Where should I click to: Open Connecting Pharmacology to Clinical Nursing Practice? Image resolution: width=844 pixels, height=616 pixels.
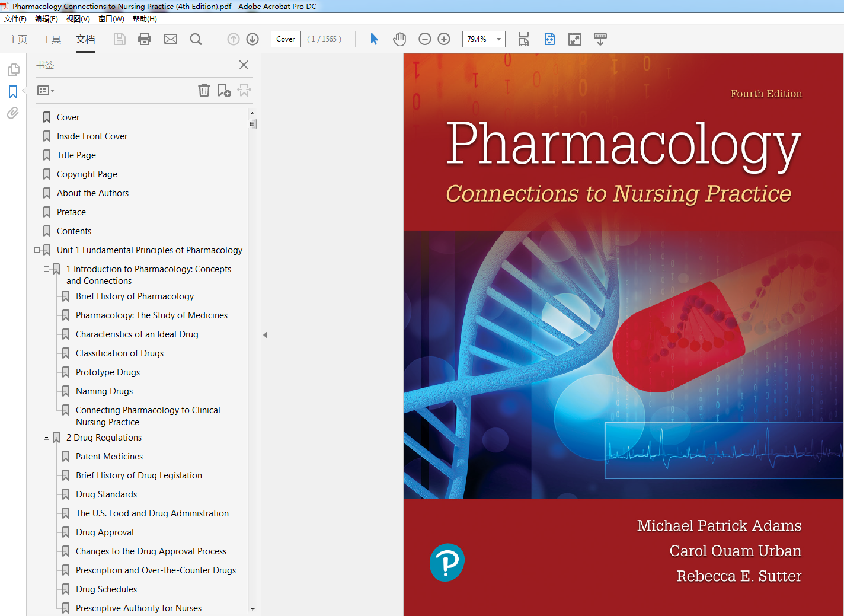pyautogui.click(x=148, y=416)
